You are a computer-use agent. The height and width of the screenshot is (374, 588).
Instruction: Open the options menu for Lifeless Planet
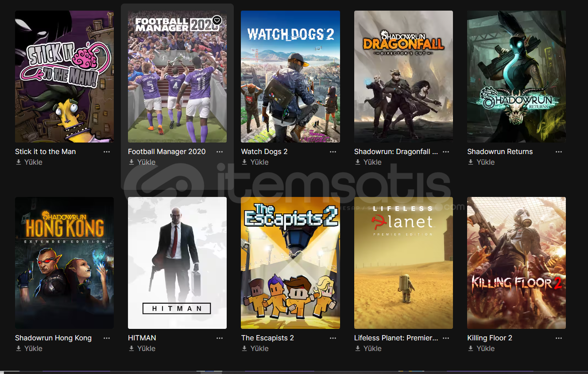click(x=446, y=338)
